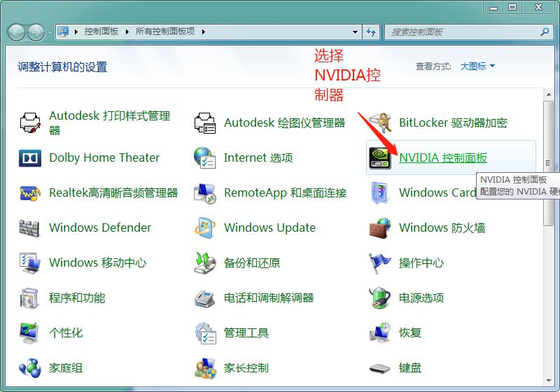560x392 pixels.
Task: Open the Windows Update link
Action: point(269,227)
